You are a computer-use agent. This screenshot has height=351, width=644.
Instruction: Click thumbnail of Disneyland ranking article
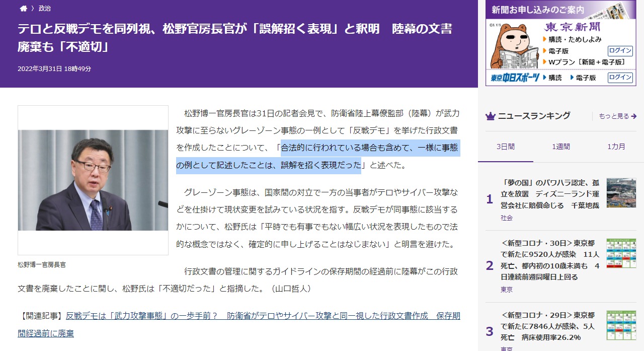point(621,193)
